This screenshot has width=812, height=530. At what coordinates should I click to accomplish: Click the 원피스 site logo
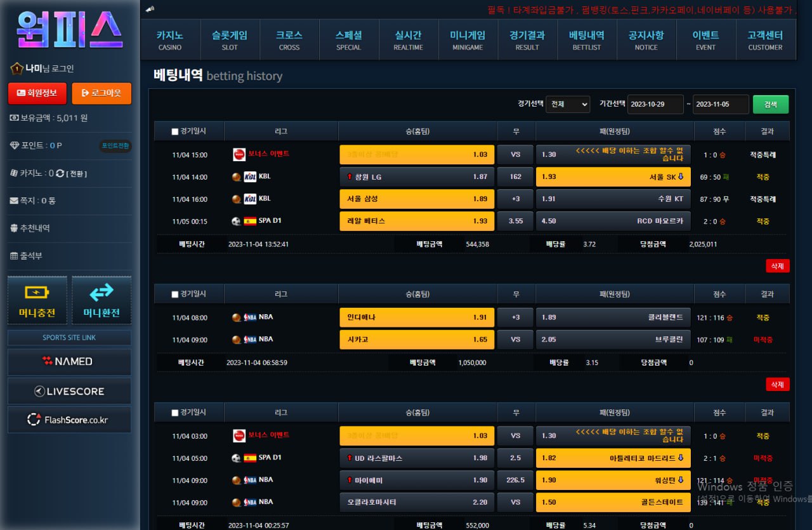(69, 30)
